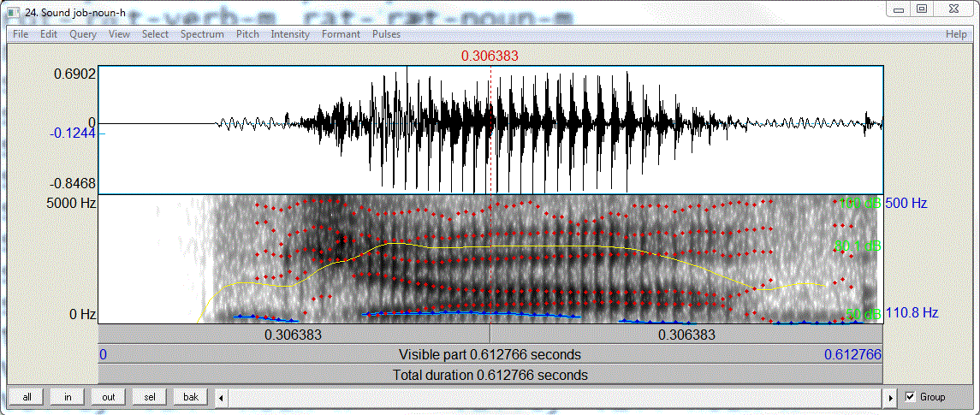The image size is (980, 415).
Task: Toggle the Group checkbox
Action: (910, 397)
